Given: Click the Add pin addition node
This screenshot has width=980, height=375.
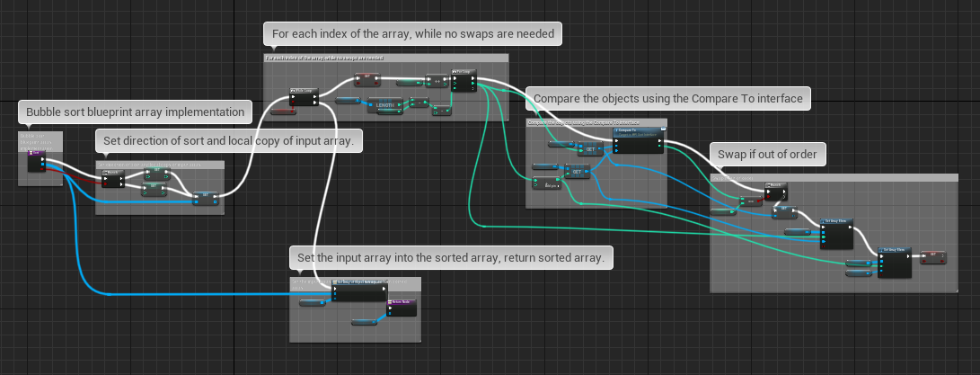Looking at the screenshot, I should click(x=547, y=183).
